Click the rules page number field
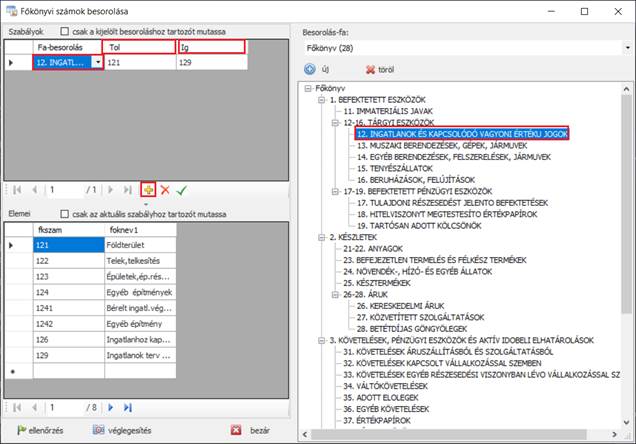The width and height of the screenshot is (636, 444). (65, 190)
